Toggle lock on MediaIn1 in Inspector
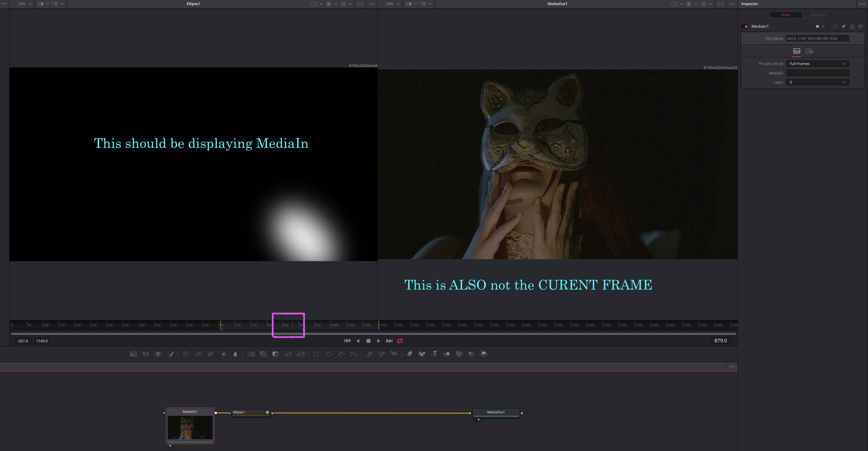 (852, 27)
